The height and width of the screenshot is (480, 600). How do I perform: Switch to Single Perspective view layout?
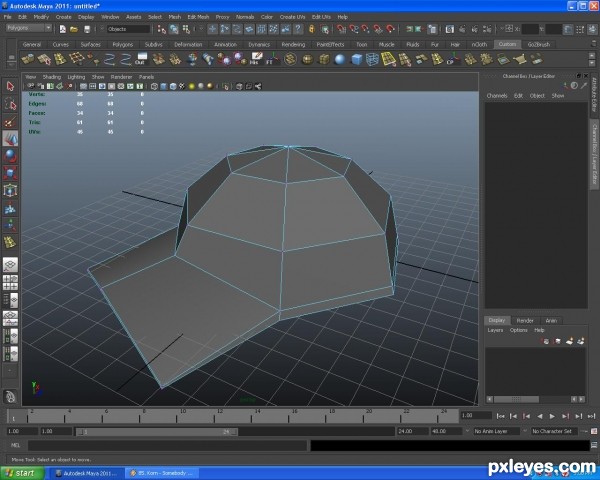(10, 264)
